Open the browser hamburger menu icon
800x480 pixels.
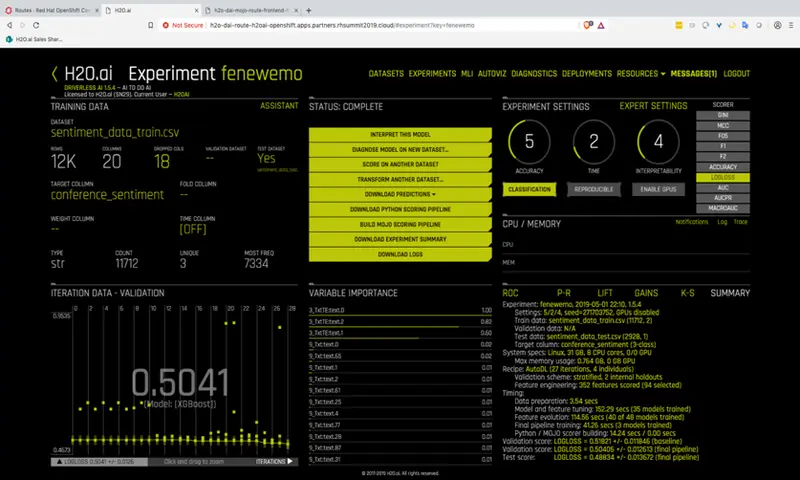(x=791, y=25)
